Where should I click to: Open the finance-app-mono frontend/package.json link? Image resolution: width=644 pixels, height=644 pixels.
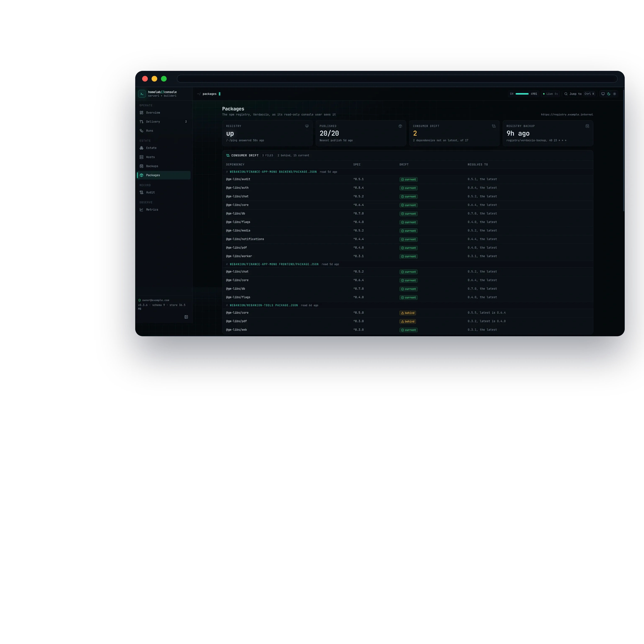274,264
